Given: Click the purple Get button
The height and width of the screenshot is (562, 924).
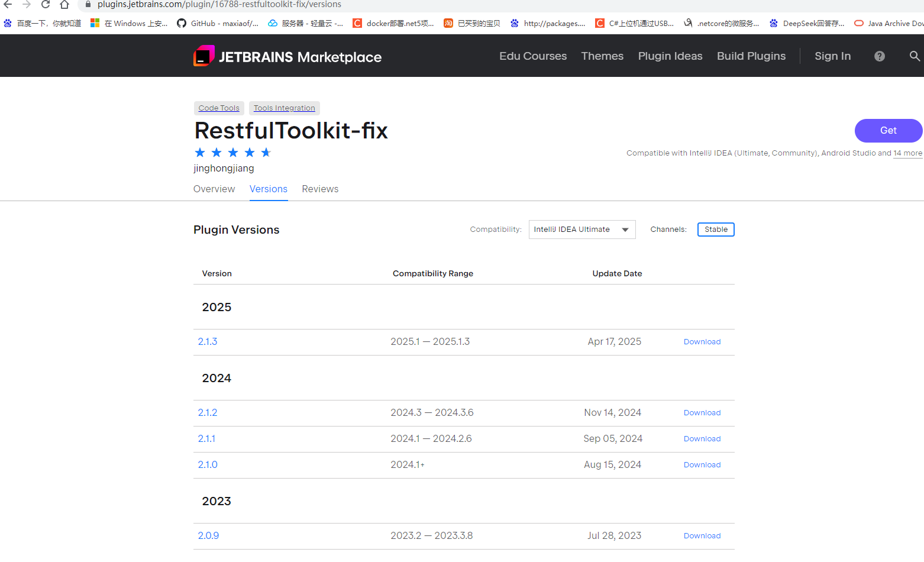Looking at the screenshot, I should (889, 131).
